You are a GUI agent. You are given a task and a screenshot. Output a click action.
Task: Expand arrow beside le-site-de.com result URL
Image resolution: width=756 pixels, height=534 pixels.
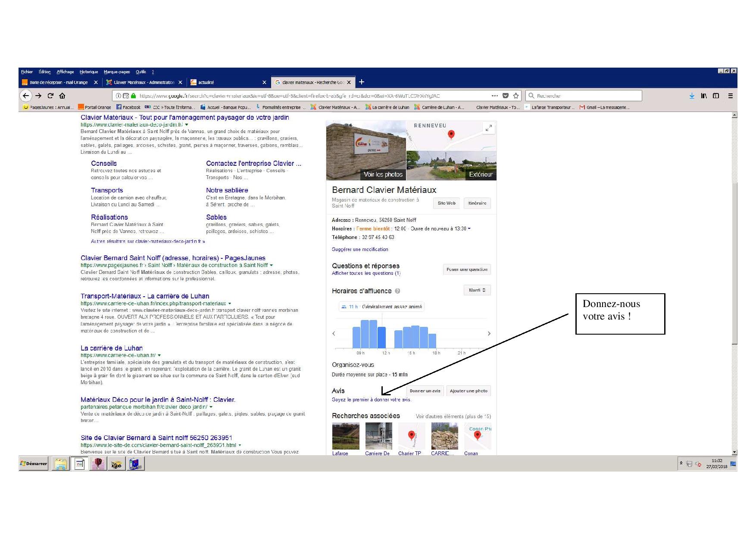coord(240,445)
